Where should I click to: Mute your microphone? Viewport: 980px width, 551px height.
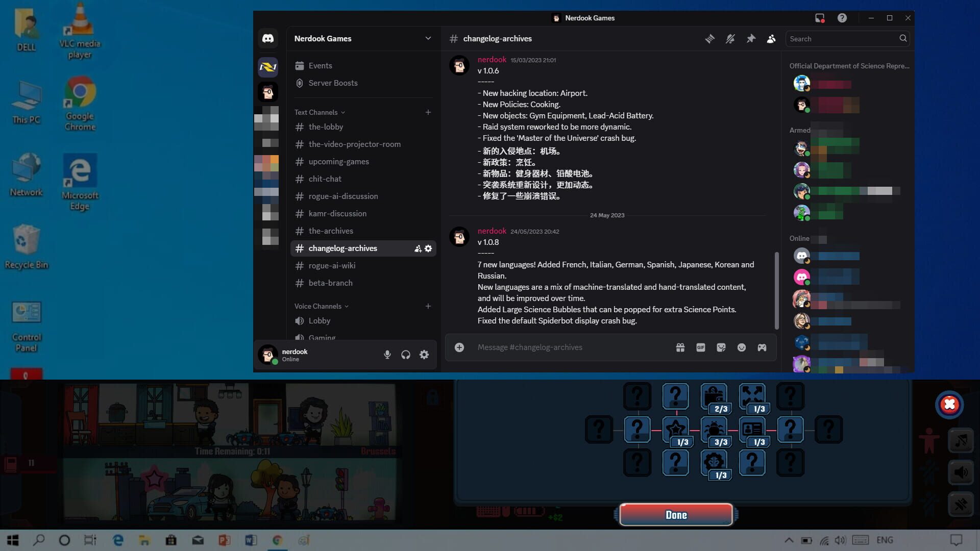[x=387, y=354]
